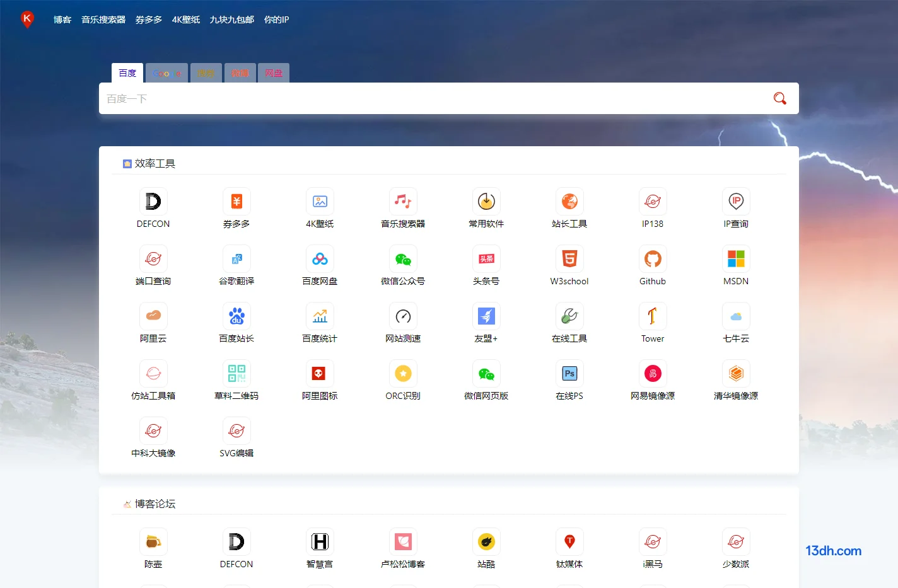Select the 百度 search tab
Viewport: 898px width, 588px height.
click(x=127, y=73)
